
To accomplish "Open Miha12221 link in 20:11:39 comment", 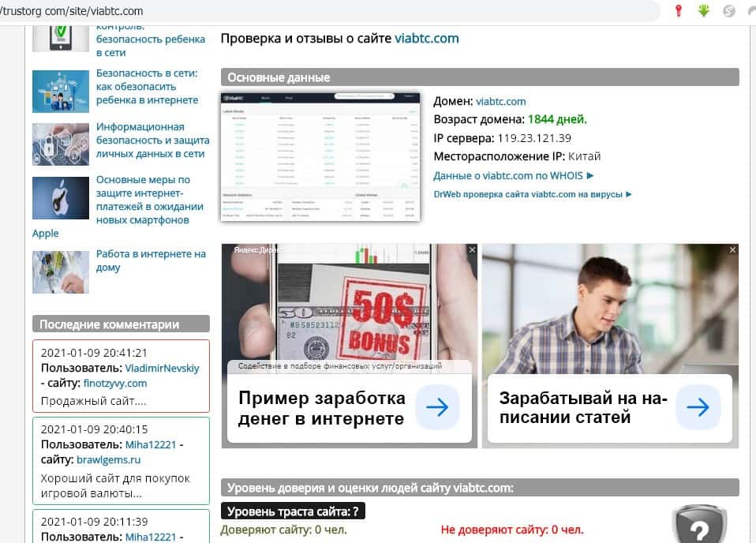I will 151,537.
